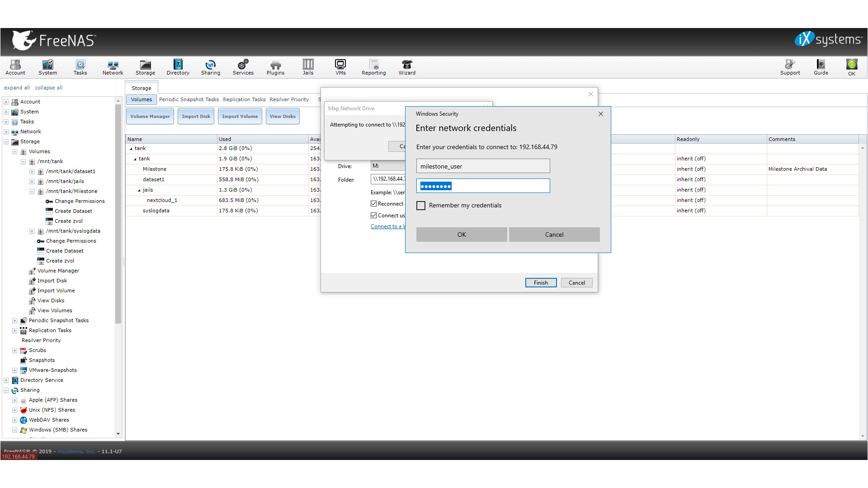This screenshot has width=868, height=488.
Task: Select the Storage top tab
Action: (142, 88)
